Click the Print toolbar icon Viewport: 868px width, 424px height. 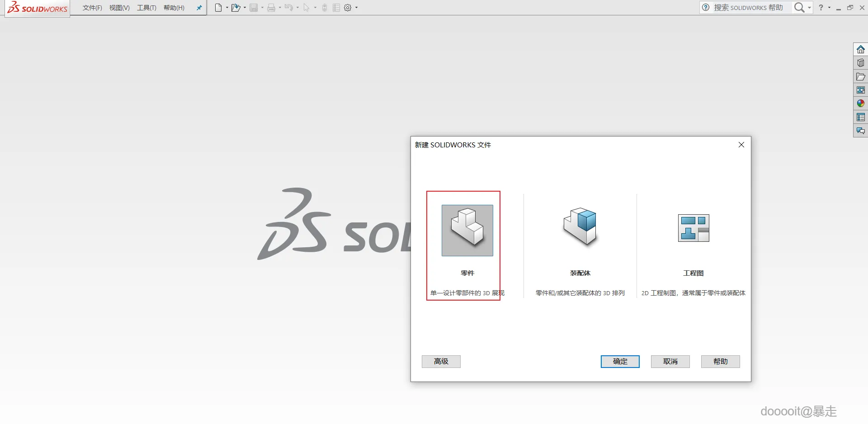271,8
